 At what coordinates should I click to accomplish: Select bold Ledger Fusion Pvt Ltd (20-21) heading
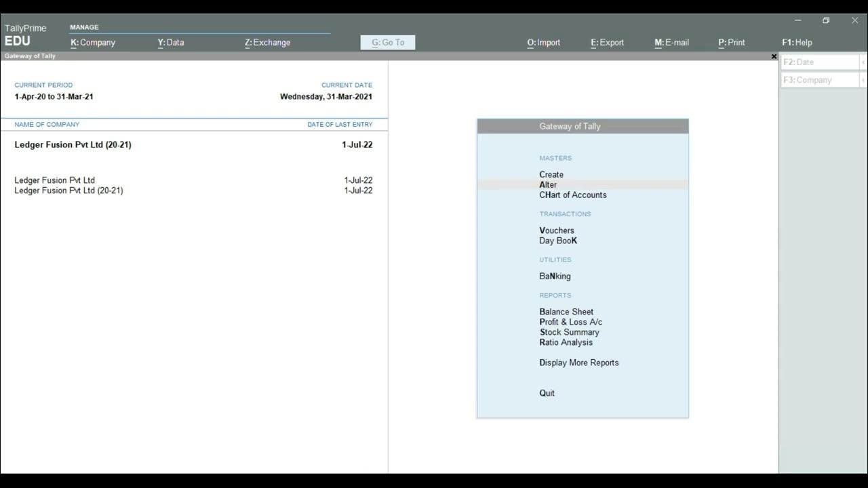[73, 144]
